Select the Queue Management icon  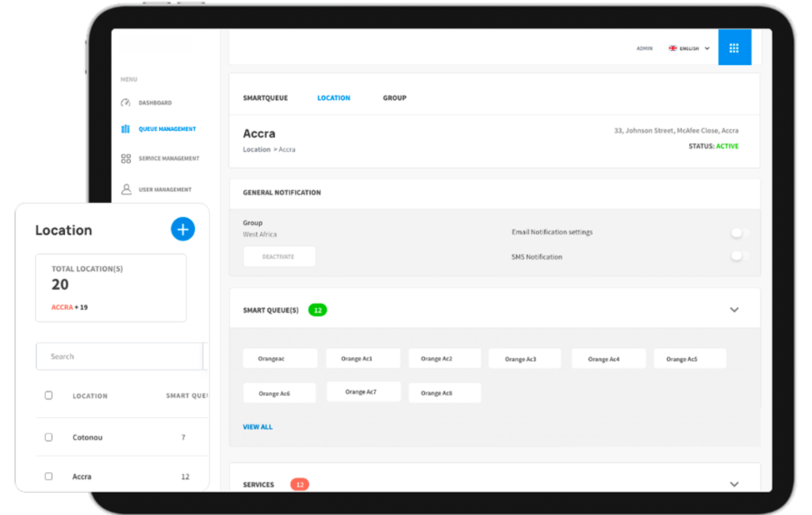[125, 129]
